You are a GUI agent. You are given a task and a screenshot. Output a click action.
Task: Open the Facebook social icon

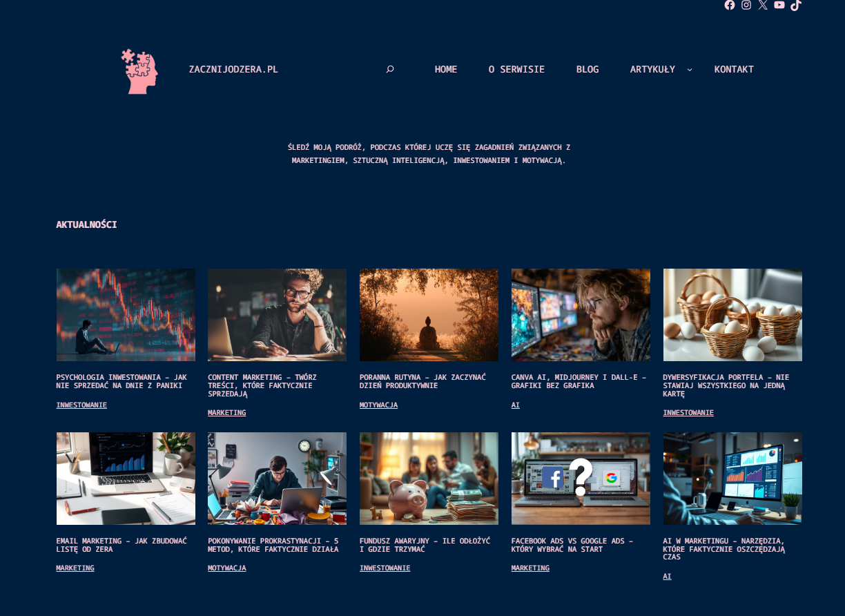[730, 5]
